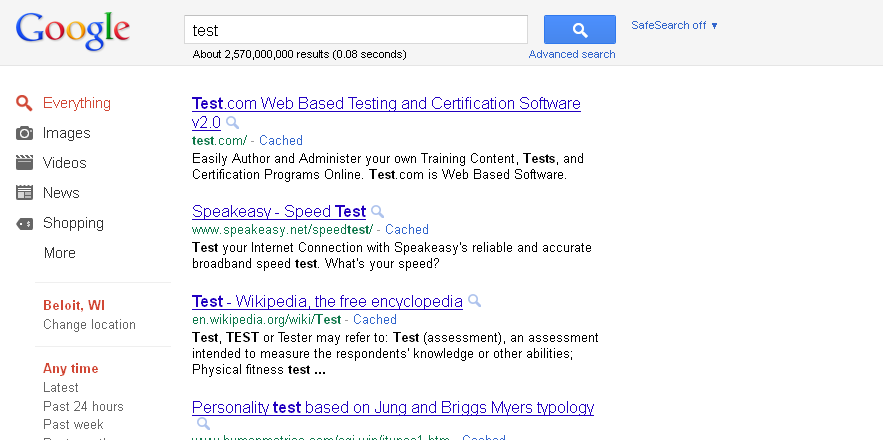883x440 pixels.
Task: Switch to Shopping results
Action: coord(73,223)
